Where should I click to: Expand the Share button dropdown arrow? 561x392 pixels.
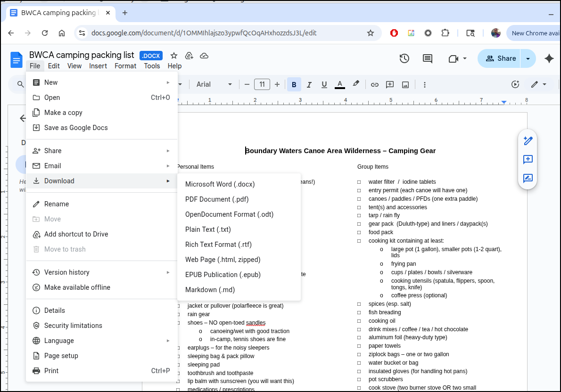tap(528, 58)
